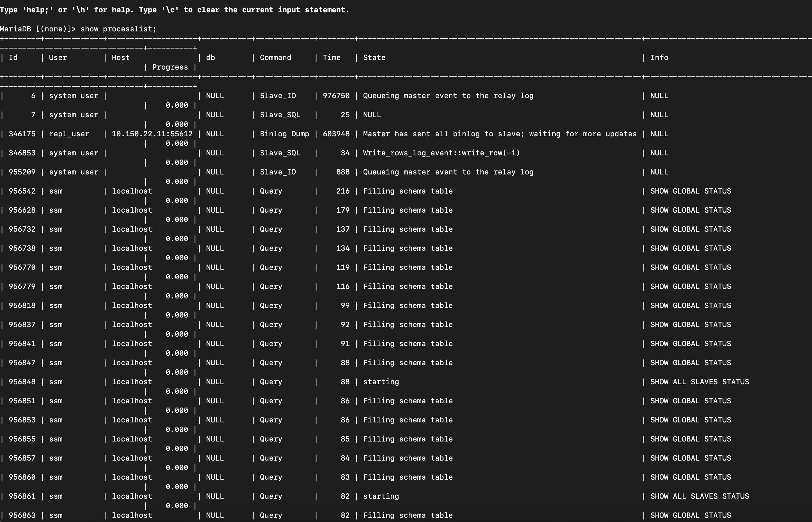Click the Time column header
The image size is (812, 522).
pyautogui.click(x=331, y=58)
